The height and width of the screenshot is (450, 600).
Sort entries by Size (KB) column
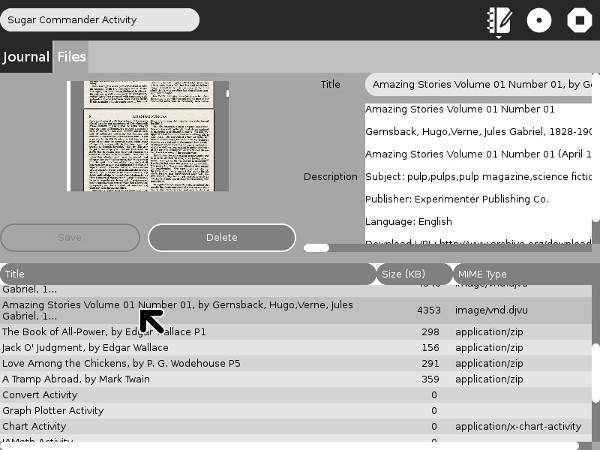(x=411, y=274)
